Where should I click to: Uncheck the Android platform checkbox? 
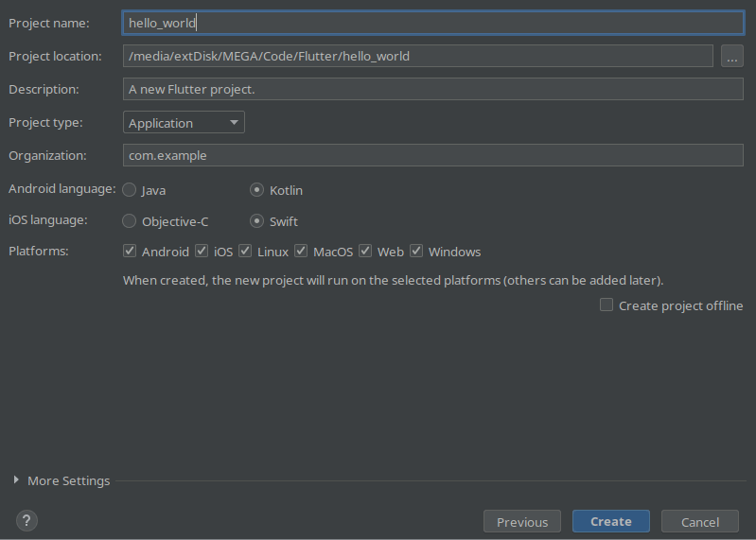[130, 251]
